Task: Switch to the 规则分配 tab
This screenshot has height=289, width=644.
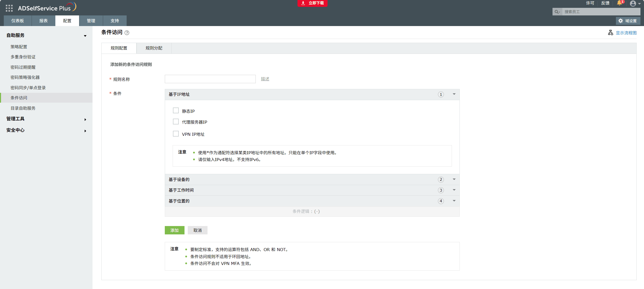Action: click(x=154, y=48)
